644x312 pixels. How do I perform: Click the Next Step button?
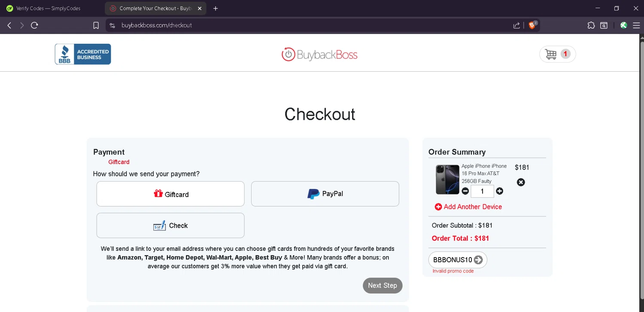(383, 285)
